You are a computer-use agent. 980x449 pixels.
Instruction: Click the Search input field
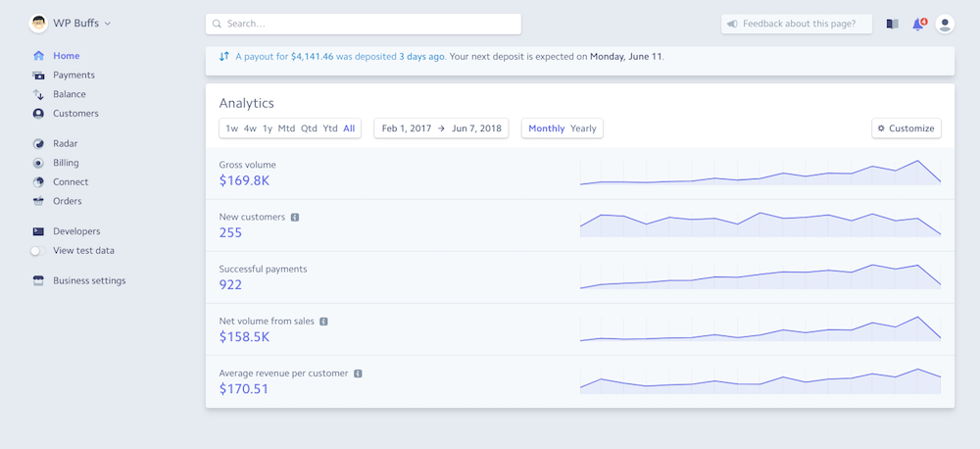pos(363,24)
